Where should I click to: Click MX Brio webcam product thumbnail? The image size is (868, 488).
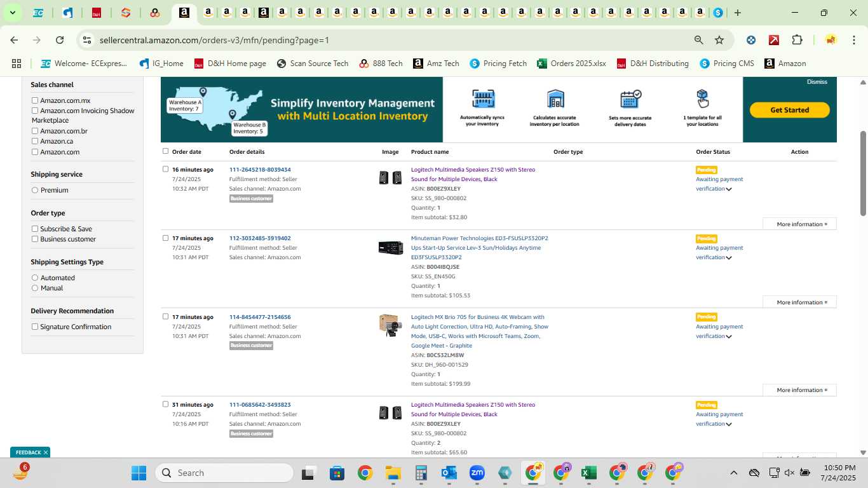(390, 325)
